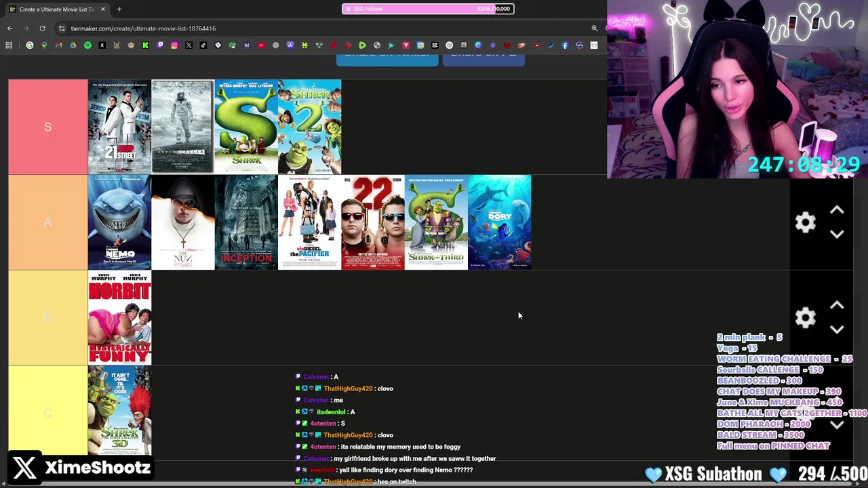
Task: Click the XSG Follows progress bar
Action: [x=428, y=9]
